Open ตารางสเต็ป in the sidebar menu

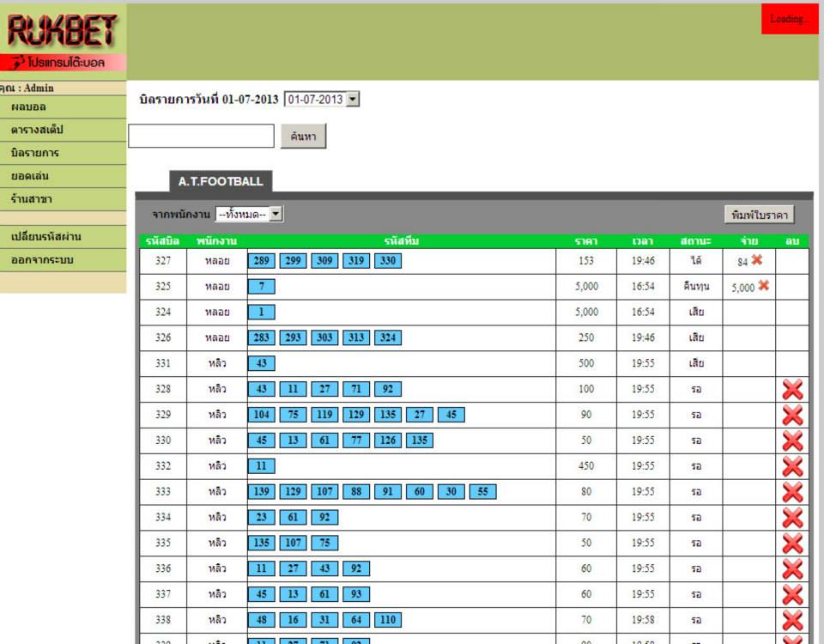(x=63, y=130)
